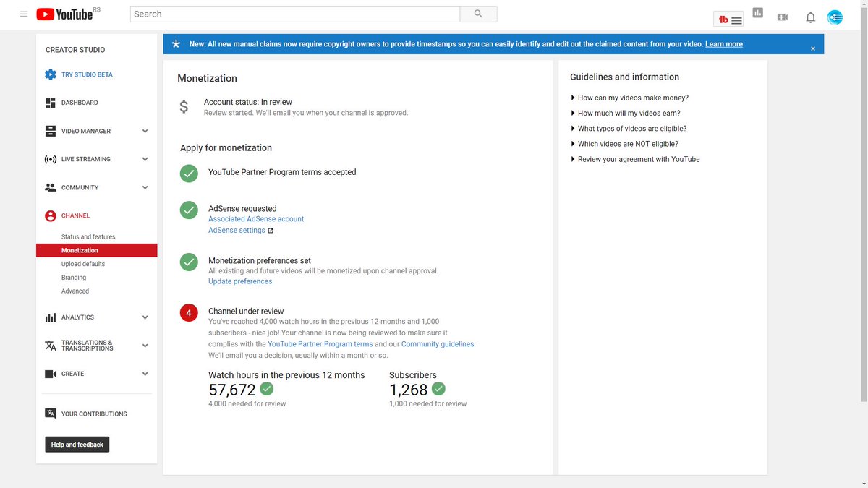This screenshot has width=868, height=488.
Task: Click the Help and feedback button
Action: pyautogui.click(x=77, y=445)
